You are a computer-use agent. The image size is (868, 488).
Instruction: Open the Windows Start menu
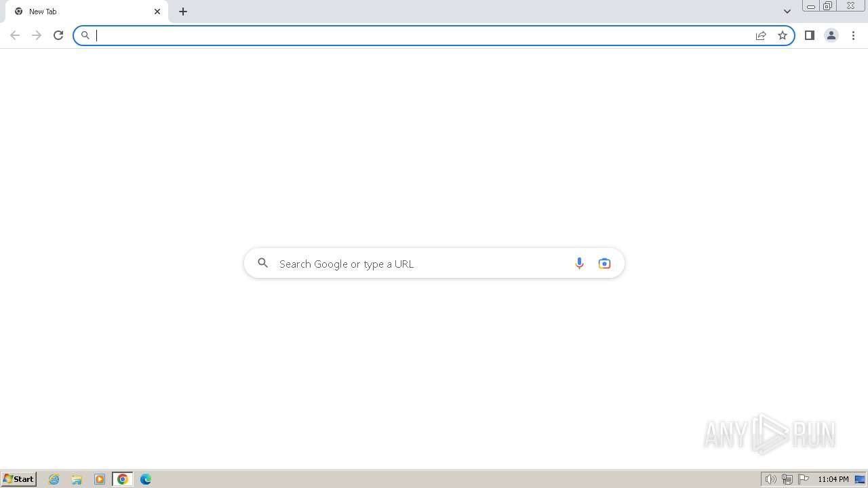pos(19,479)
